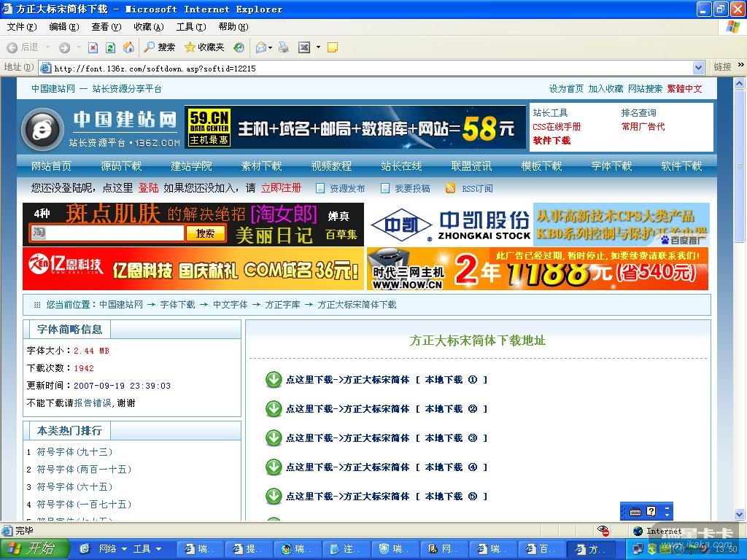The image size is (747, 560).
Task: Open the Favorites (收藏夹) star button
Action: coord(204,47)
